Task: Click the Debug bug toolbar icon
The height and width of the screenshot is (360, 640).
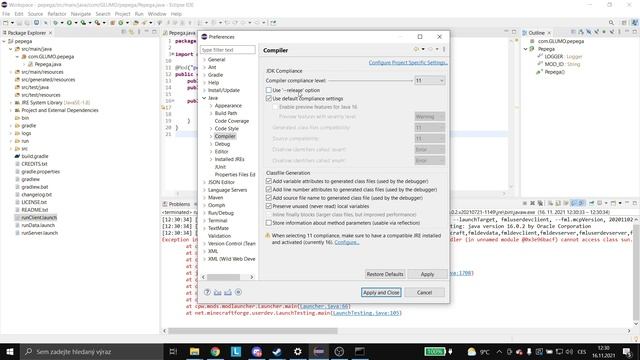Action: (55, 23)
